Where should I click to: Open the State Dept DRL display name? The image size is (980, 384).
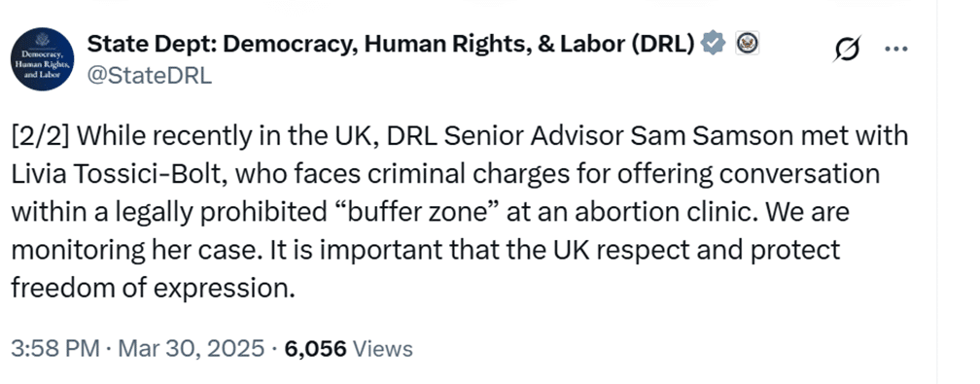(391, 44)
